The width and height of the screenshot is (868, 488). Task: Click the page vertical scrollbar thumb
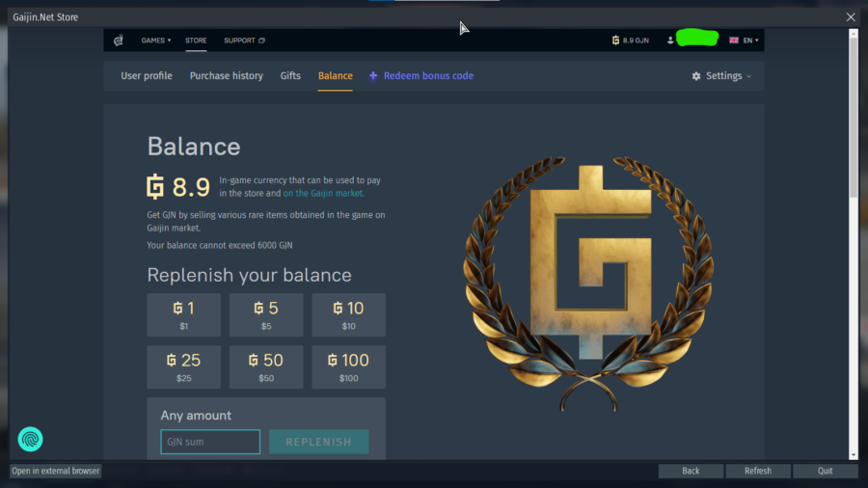pyautogui.click(x=854, y=118)
